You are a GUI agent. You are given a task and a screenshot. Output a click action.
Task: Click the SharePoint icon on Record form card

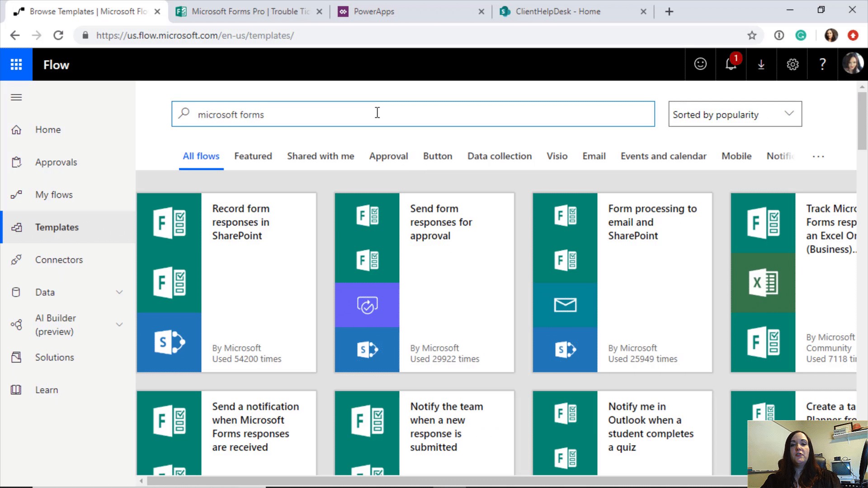click(169, 342)
